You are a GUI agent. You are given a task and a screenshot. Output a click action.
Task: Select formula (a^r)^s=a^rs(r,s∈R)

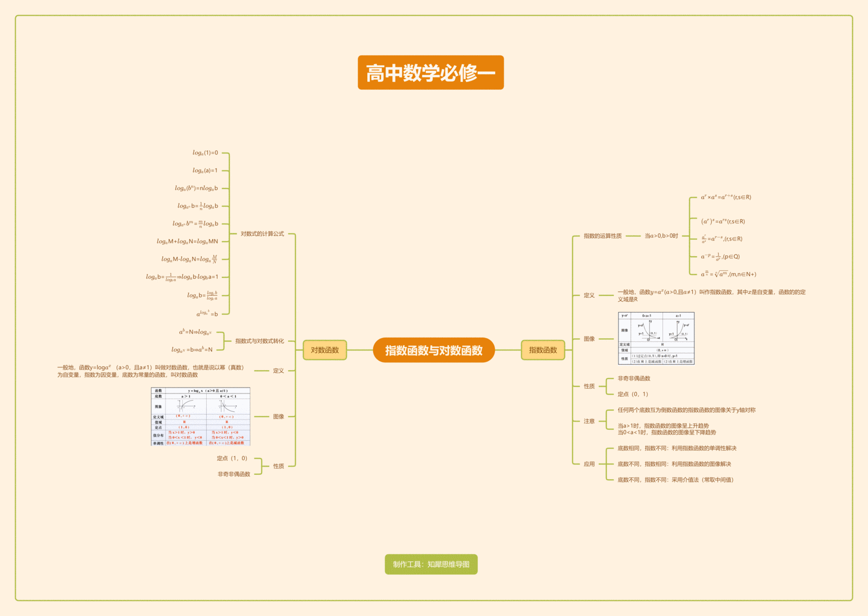(x=723, y=221)
